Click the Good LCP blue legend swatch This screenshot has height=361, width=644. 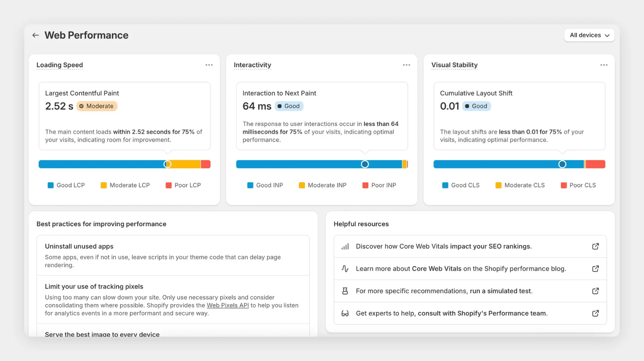50,185
